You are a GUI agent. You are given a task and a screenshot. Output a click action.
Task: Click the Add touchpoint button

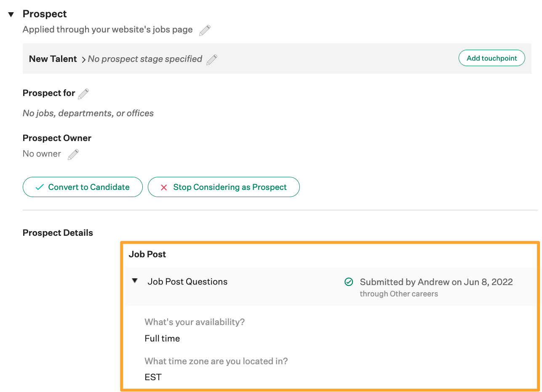click(x=491, y=58)
